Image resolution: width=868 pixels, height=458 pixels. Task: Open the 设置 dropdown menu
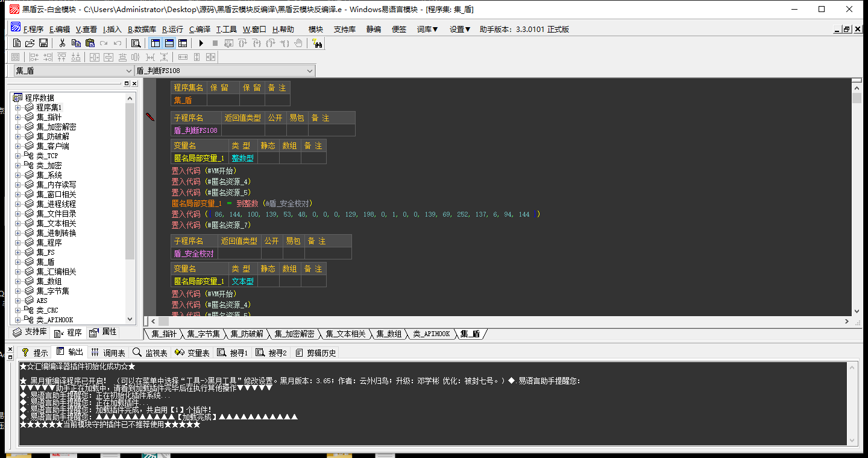pos(460,29)
